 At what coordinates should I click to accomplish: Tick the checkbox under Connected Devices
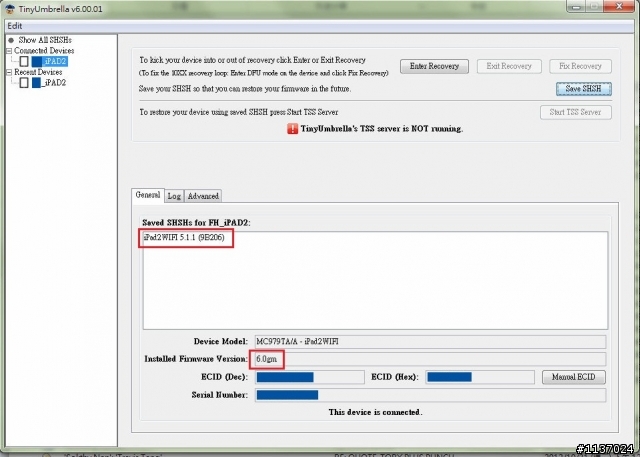tap(24, 61)
